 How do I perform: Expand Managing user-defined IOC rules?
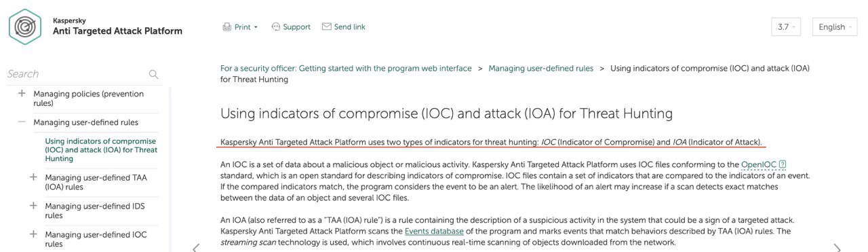click(x=33, y=234)
